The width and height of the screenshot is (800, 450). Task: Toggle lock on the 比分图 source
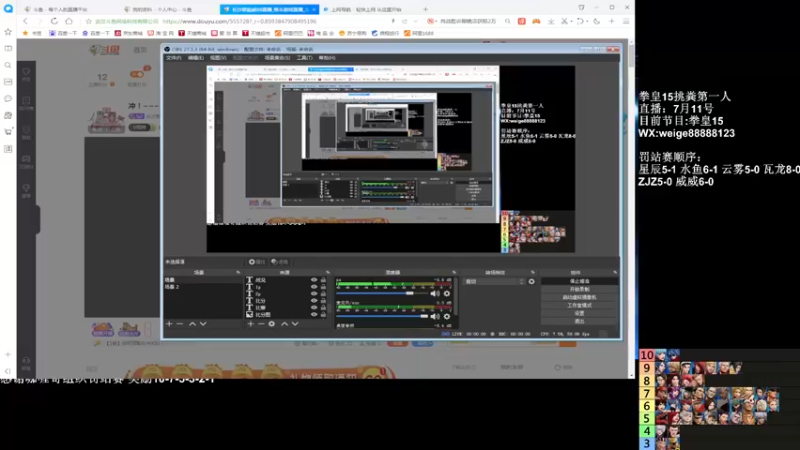tap(323, 315)
